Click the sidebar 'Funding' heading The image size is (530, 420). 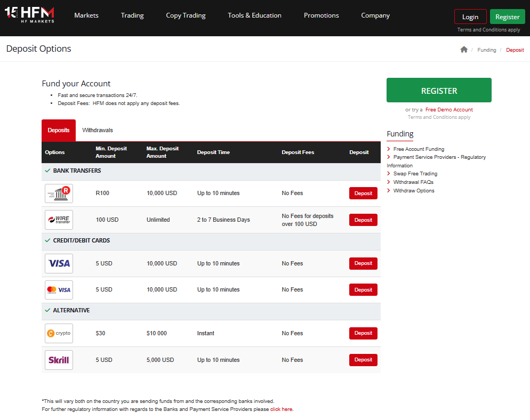(400, 134)
